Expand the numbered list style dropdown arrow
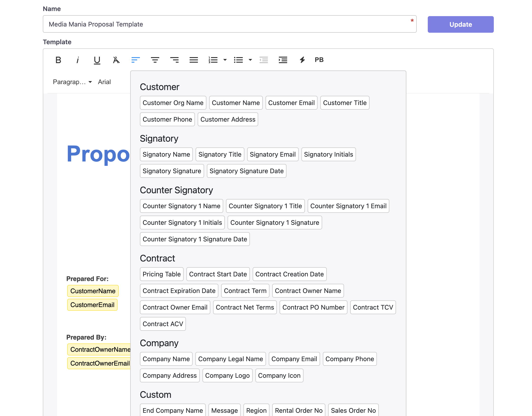The height and width of the screenshot is (416, 532). coord(225,60)
